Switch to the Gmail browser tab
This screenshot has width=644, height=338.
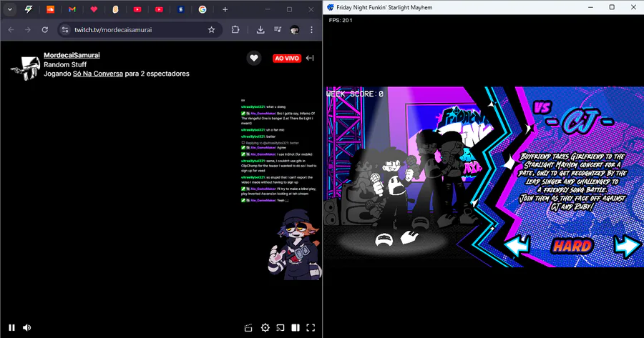[x=72, y=9]
